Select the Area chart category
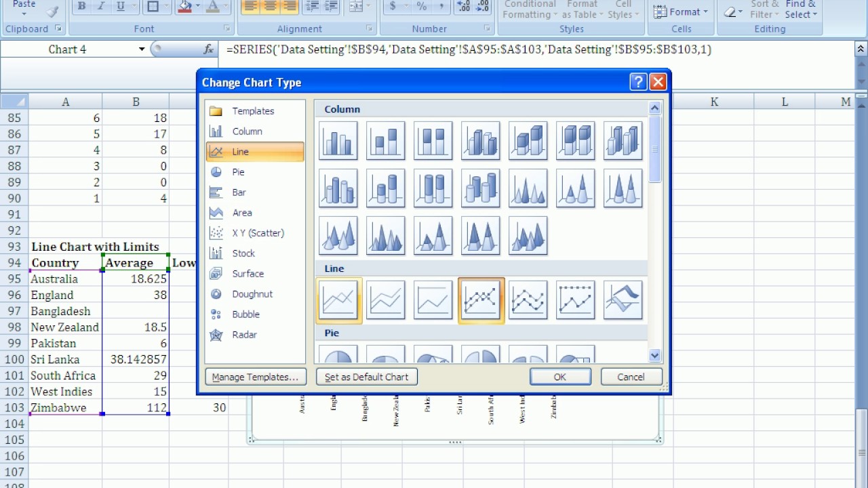Viewport: 868px width, 488px height. [255, 213]
